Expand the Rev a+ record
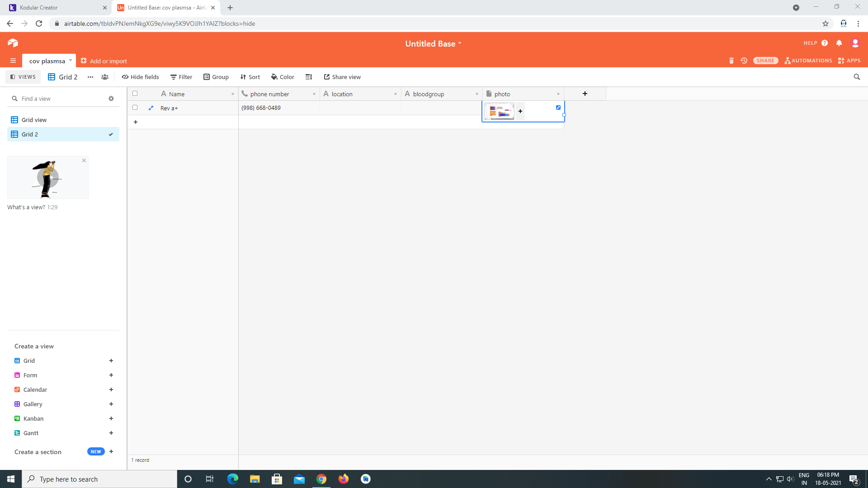 (151, 108)
